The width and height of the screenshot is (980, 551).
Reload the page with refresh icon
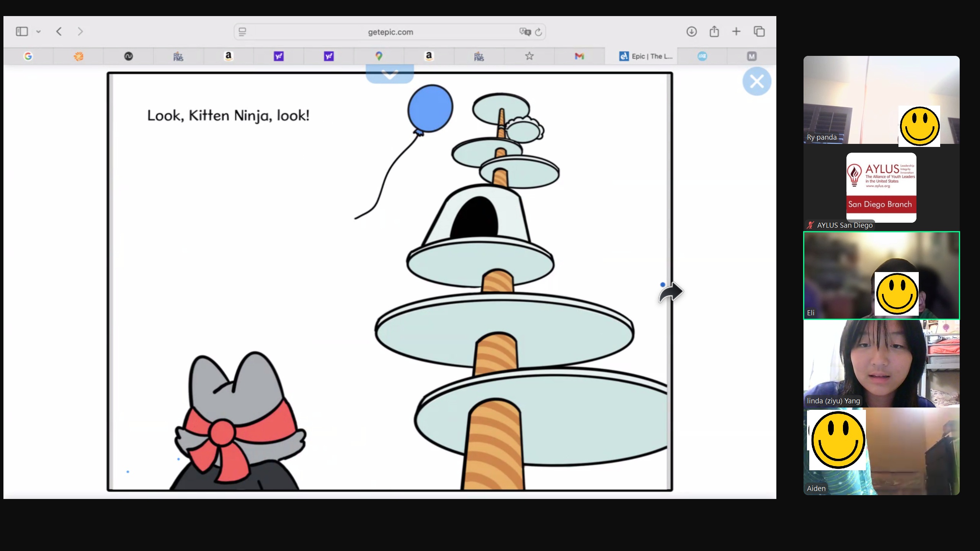539,32
